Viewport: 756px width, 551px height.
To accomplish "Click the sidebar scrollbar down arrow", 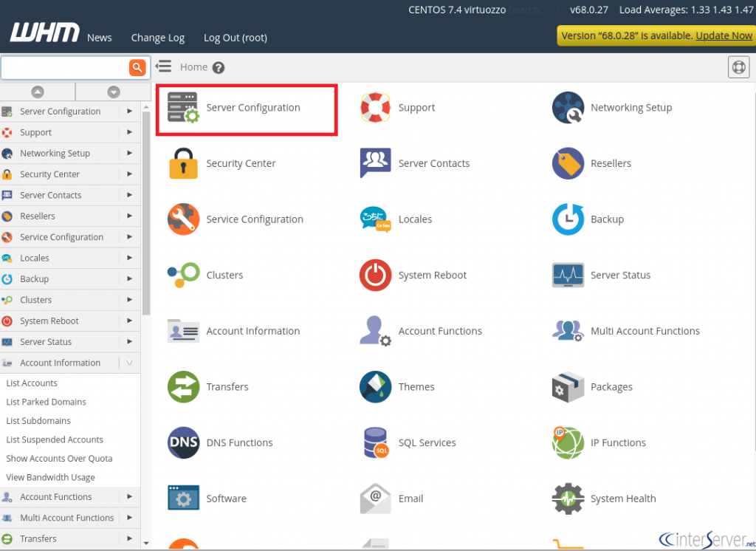I will 146,544.
